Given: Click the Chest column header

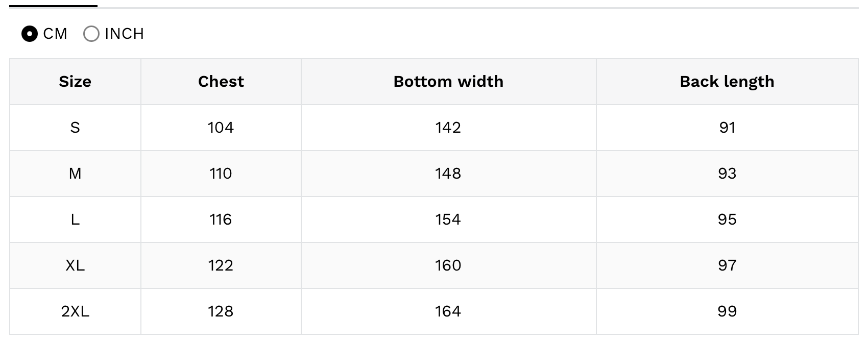Looking at the screenshot, I should 221,82.
